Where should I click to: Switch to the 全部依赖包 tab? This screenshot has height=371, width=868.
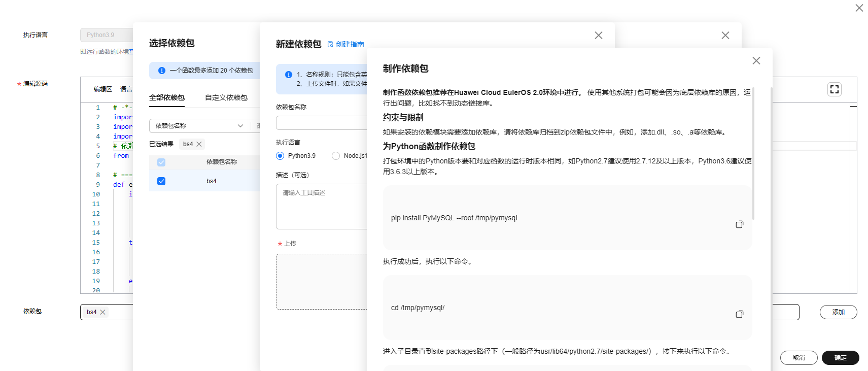pos(166,97)
